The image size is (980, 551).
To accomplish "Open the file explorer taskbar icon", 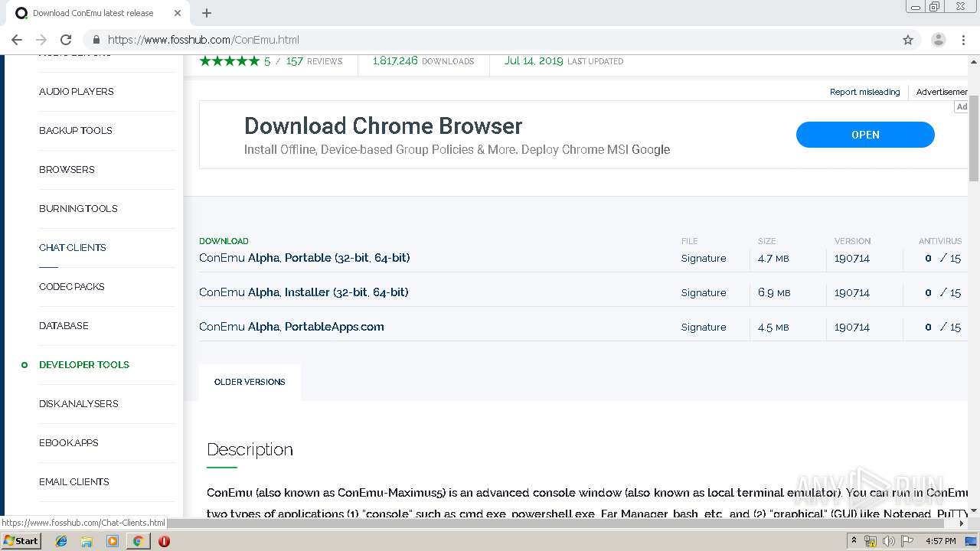I will click(x=87, y=541).
